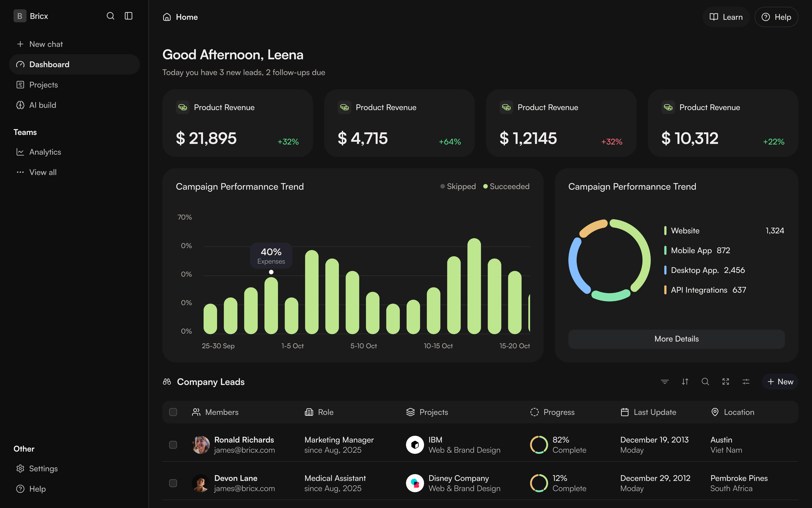Toggle the select-all leads checkbox
The height and width of the screenshot is (508, 812).
(173, 412)
